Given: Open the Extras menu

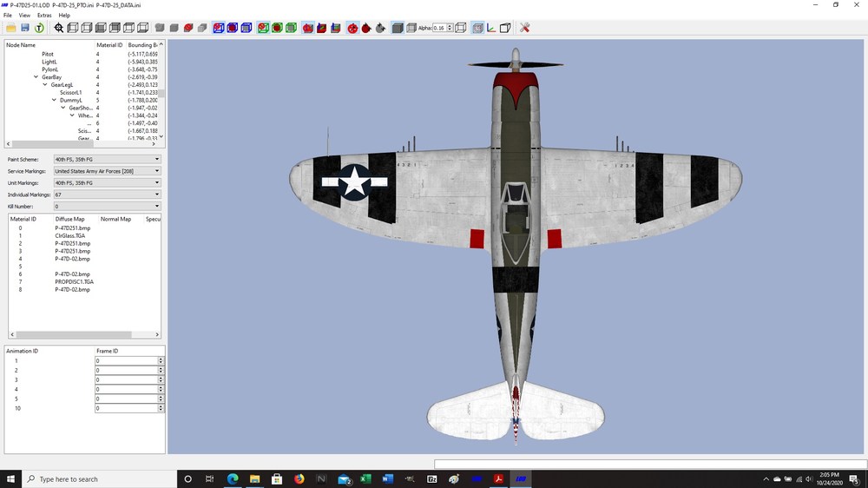Looking at the screenshot, I should click(44, 16).
